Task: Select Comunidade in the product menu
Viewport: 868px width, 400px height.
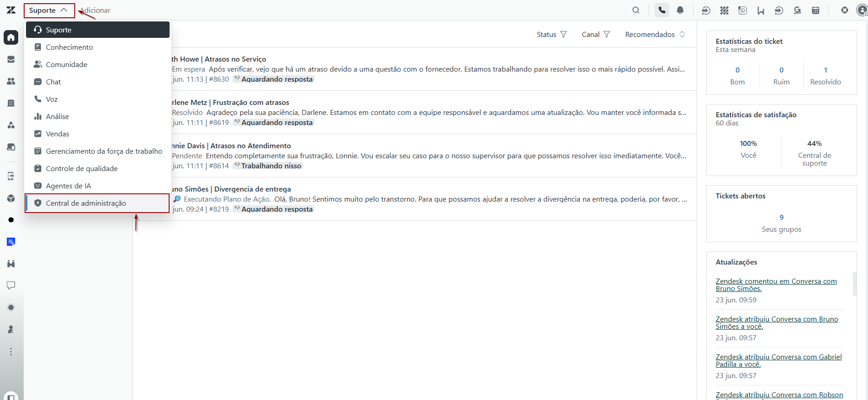Action: click(x=98, y=64)
